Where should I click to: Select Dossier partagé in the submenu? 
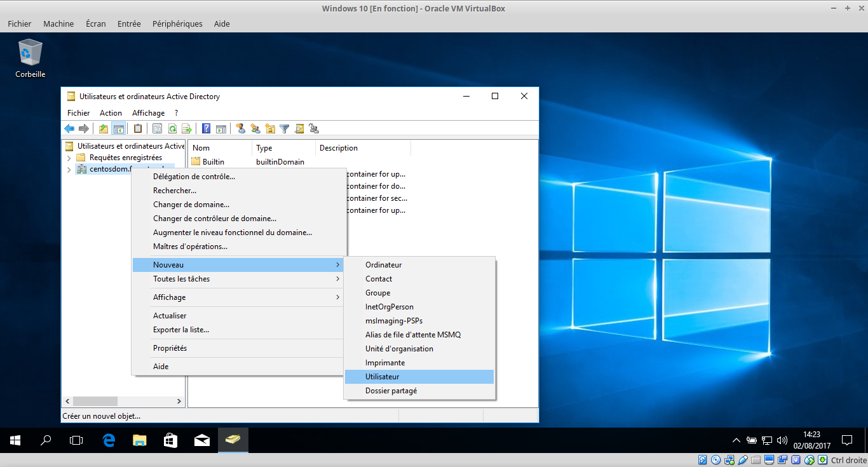[419, 391]
